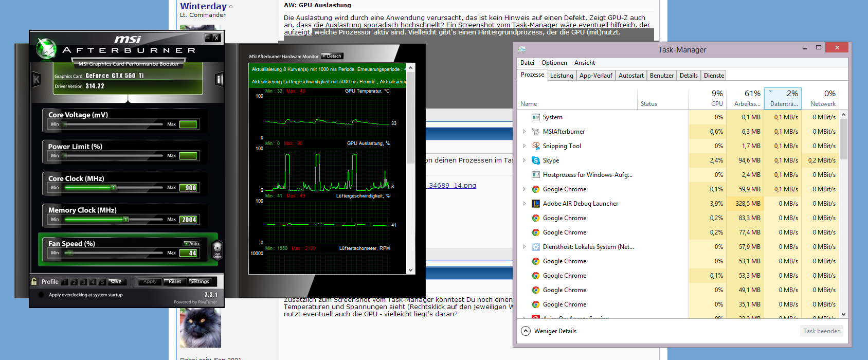The image size is (868, 360).
Task: Collapse Task-Manager via Weniger Details
Action: point(549,331)
